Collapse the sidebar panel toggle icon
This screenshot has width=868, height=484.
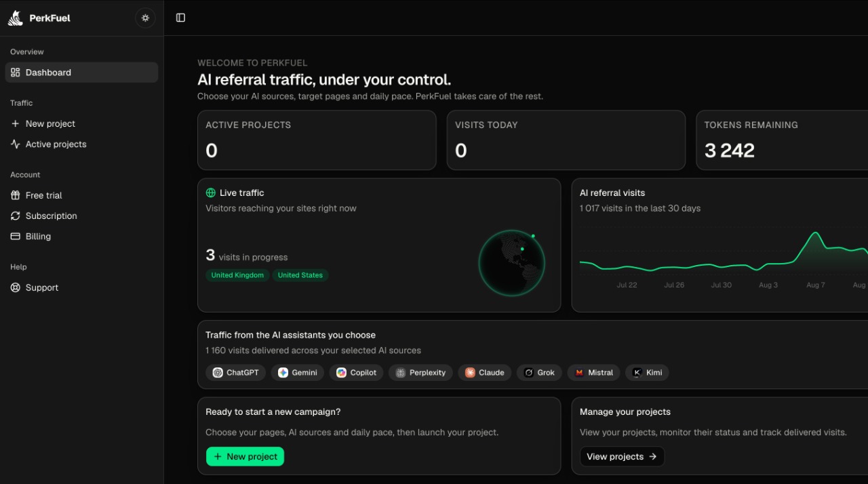[180, 18]
